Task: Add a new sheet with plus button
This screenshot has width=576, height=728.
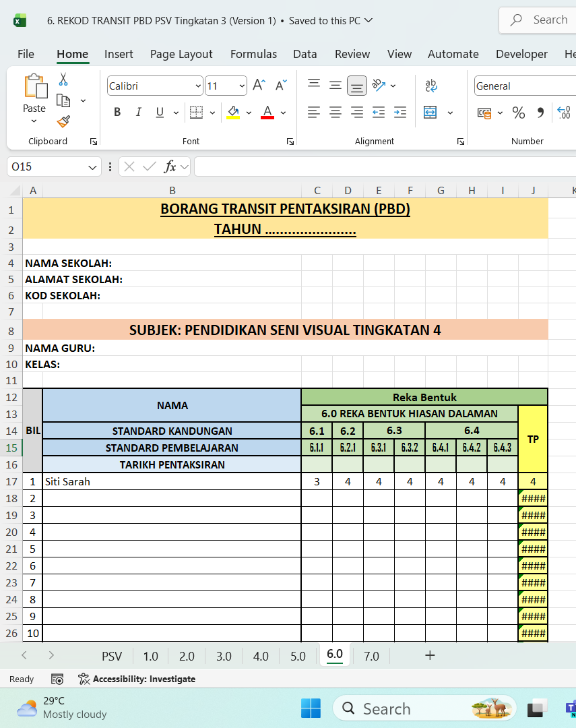Action: click(430, 655)
